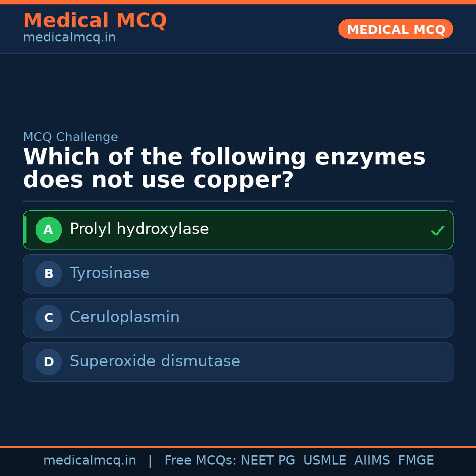The width and height of the screenshot is (476, 476).
Task: Visit medicalmcq.in link under the title
Action: [69, 38]
